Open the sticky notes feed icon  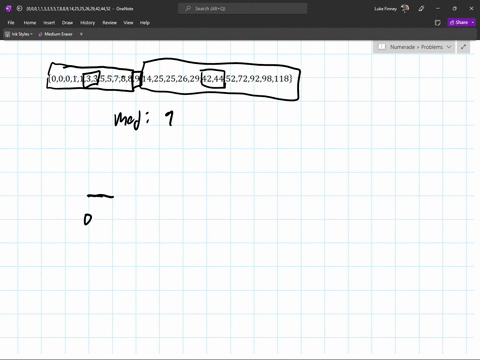point(438,23)
